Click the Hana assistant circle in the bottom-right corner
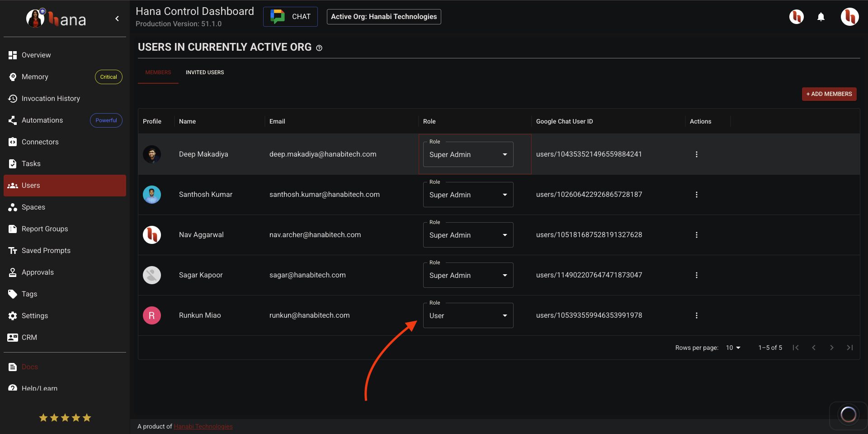Screen dimensions: 868x434 click(x=848, y=414)
